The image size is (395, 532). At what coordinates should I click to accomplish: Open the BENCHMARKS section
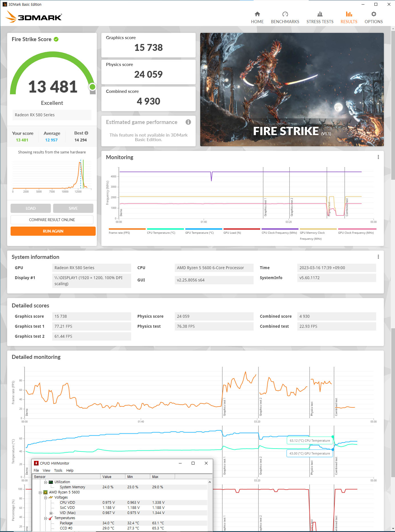pos(285,18)
